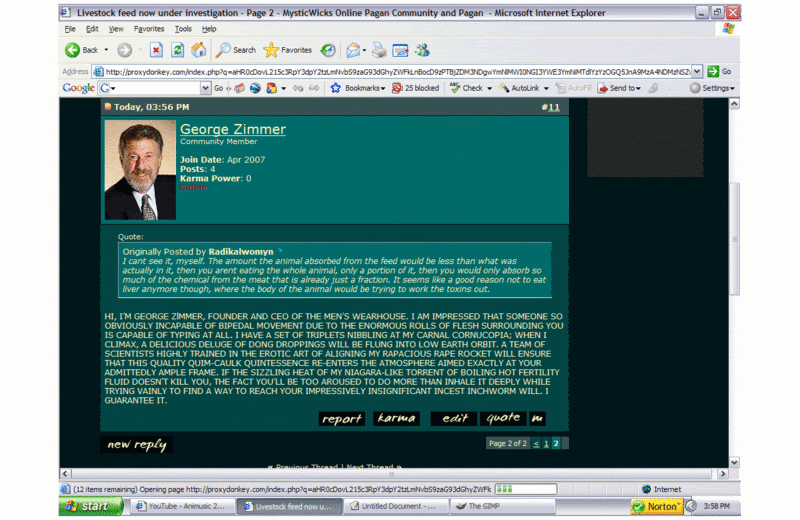
Task: Click the 25 blocked popup blocker
Action: click(x=415, y=88)
